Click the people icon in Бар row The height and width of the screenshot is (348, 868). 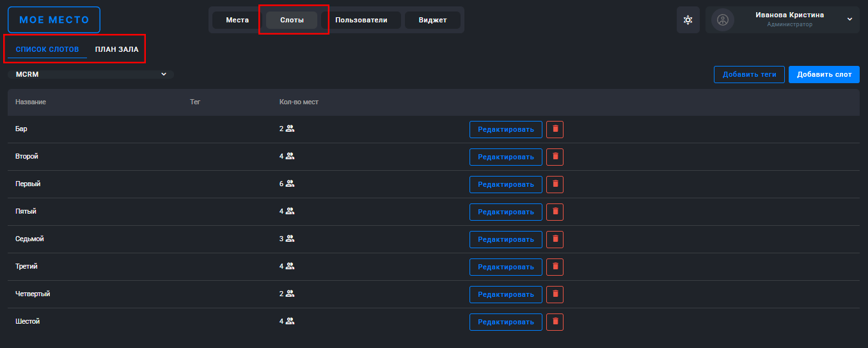(290, 129)
